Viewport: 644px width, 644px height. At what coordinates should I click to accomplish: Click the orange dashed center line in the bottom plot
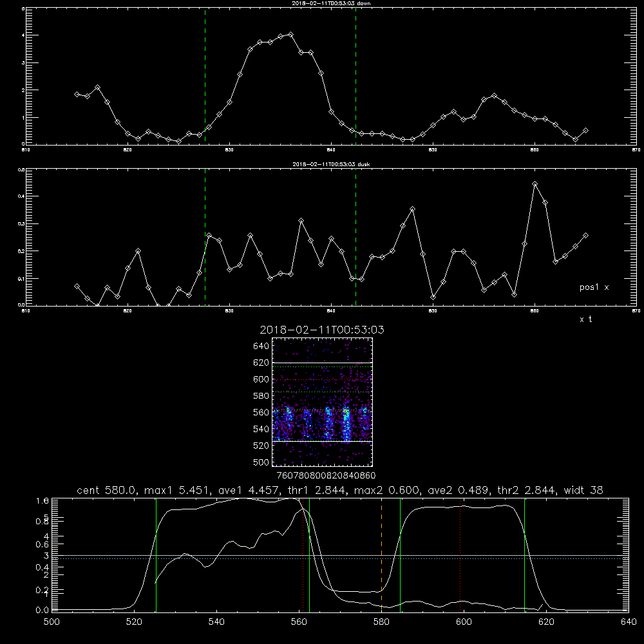(381, 554)
